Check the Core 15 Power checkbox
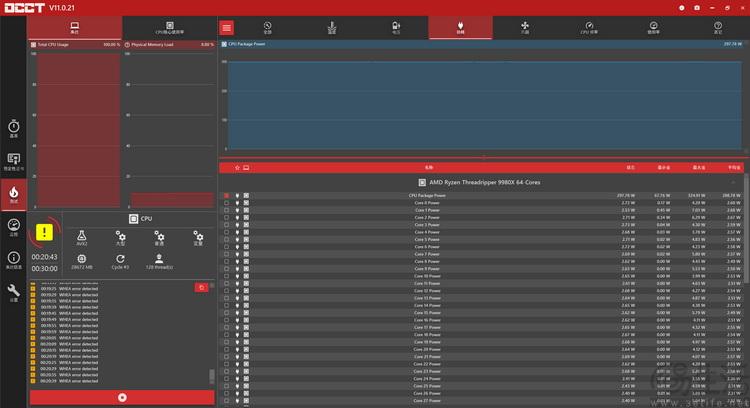This screenshot has width=750, height=408. click(226, 313)
